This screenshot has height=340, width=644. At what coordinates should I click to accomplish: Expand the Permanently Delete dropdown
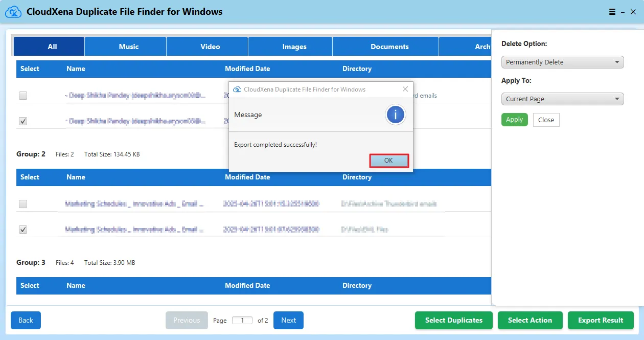point(562,62)
